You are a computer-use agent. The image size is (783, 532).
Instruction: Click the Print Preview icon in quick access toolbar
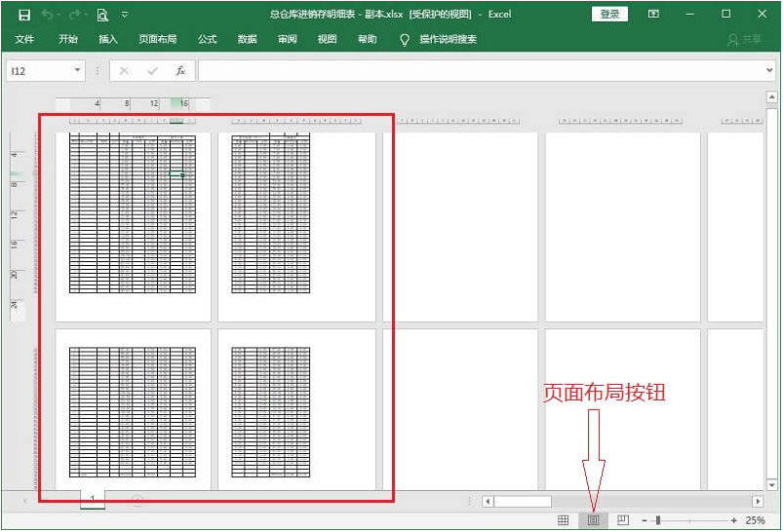(x=101, y=15)
